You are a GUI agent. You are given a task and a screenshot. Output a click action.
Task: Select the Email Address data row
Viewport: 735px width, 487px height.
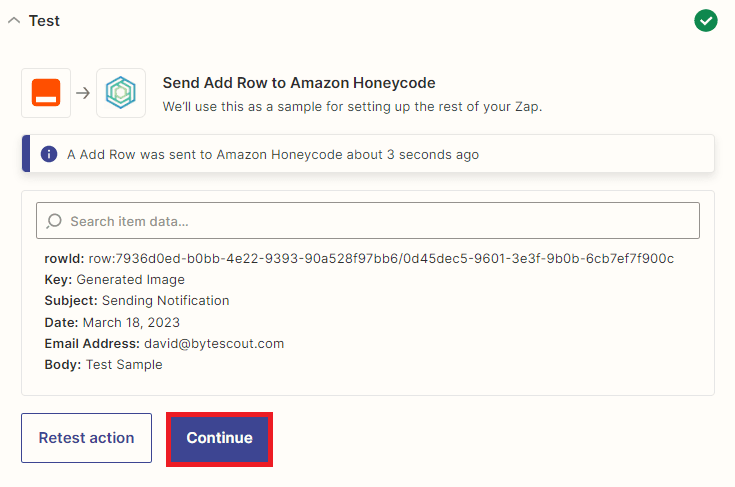[164, 343]
